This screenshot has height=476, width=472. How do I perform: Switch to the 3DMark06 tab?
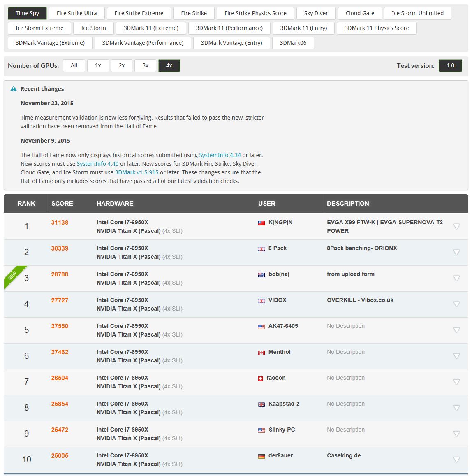[x=293, y=43]
